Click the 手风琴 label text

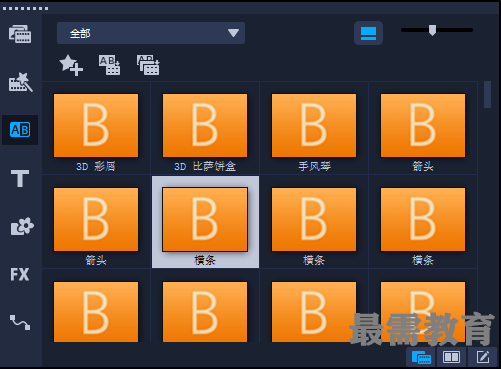click(314, 166)
